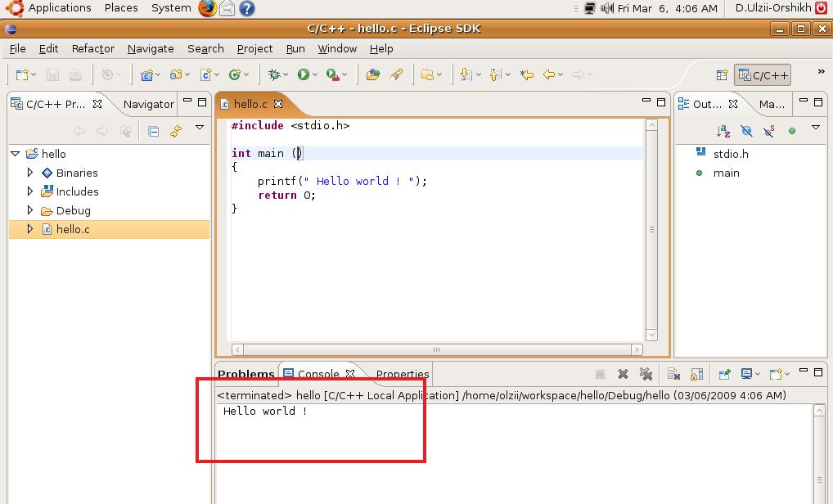Open C/C++ Projects view menu triangle
Image resolution: width=833 pixels, height=504 pixels.
(x=200, y=128)
